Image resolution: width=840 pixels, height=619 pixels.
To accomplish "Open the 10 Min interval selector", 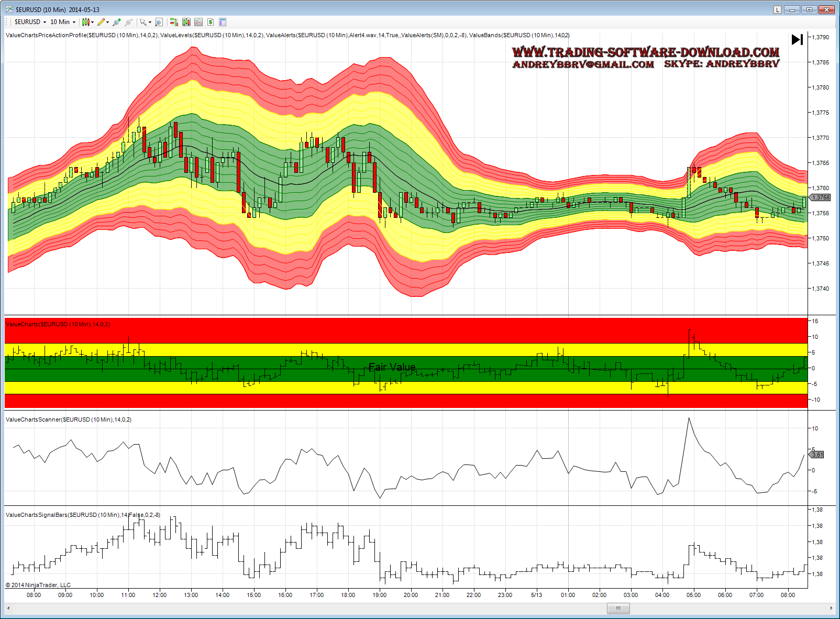I will (x=62, y=22).
